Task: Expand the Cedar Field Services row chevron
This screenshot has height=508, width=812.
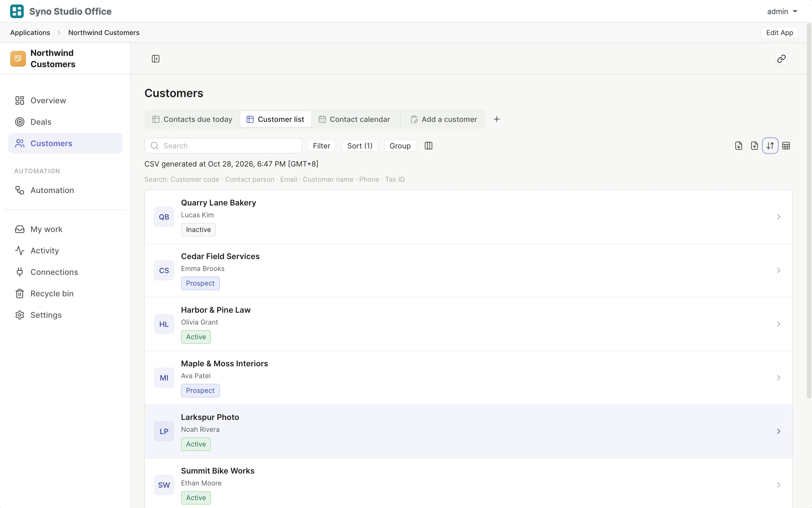Action: [778, 270]
